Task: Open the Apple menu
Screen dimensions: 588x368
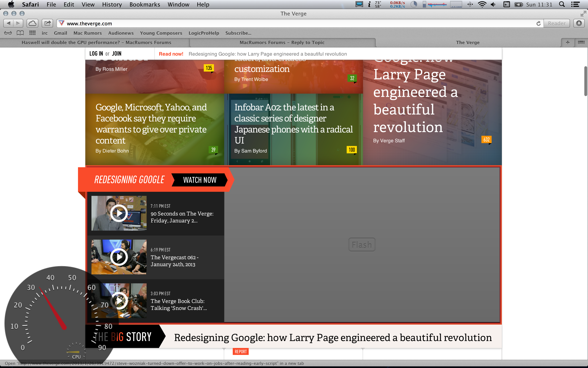Action: pos(11,4)
